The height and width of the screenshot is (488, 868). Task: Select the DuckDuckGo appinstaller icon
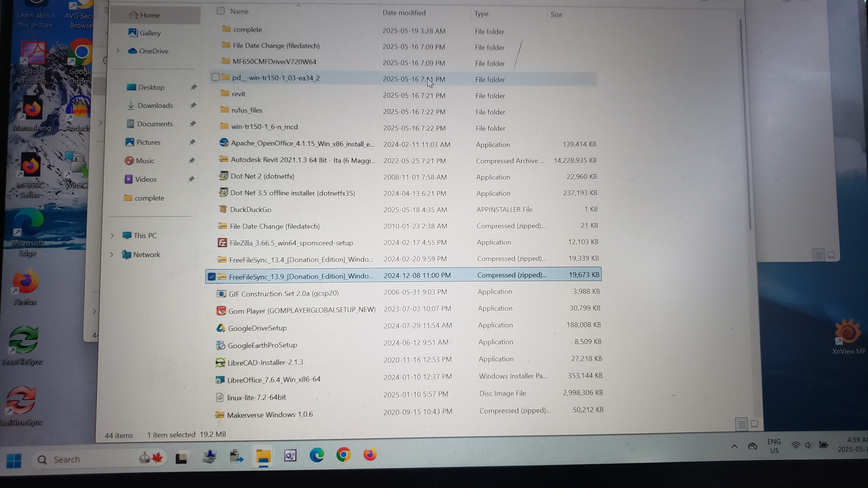[x=223, y=209]
